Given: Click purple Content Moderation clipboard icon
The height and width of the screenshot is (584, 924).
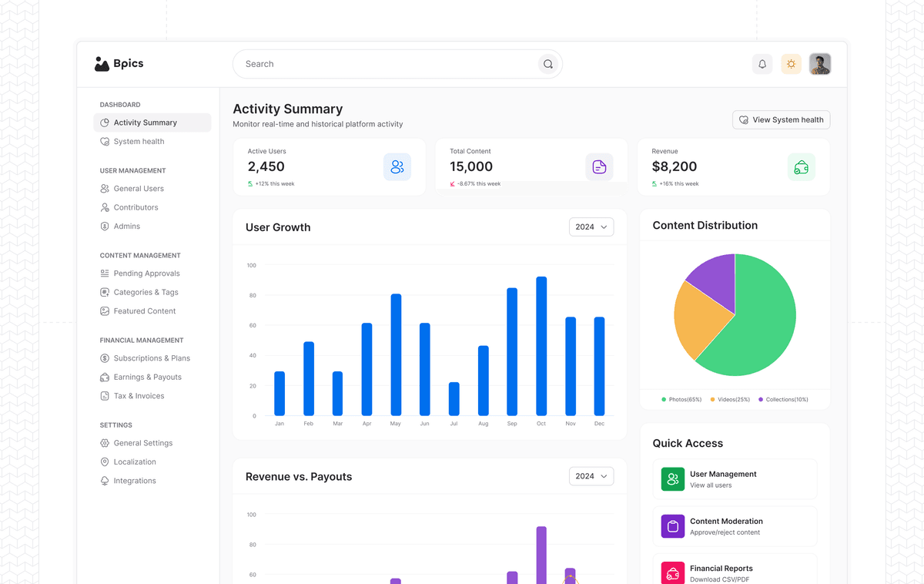Looking at the screenshot, I should click(x=673, y=526).
